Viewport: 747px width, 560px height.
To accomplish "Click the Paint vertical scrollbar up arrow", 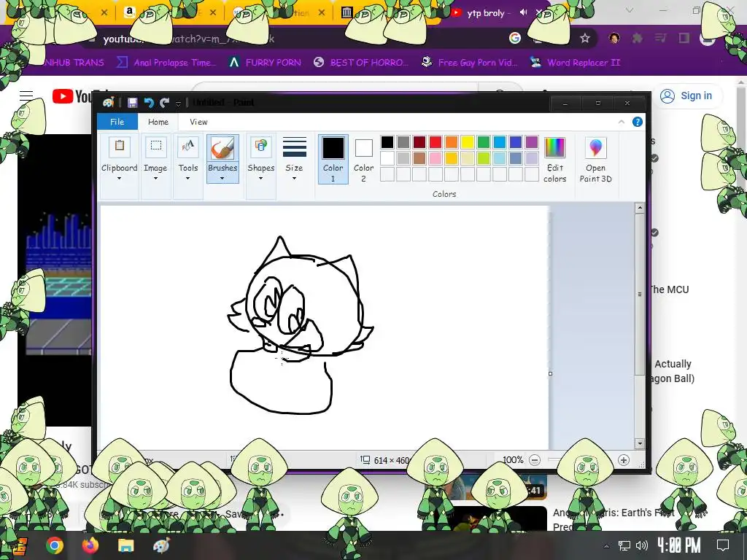I will tap(640, 208).
